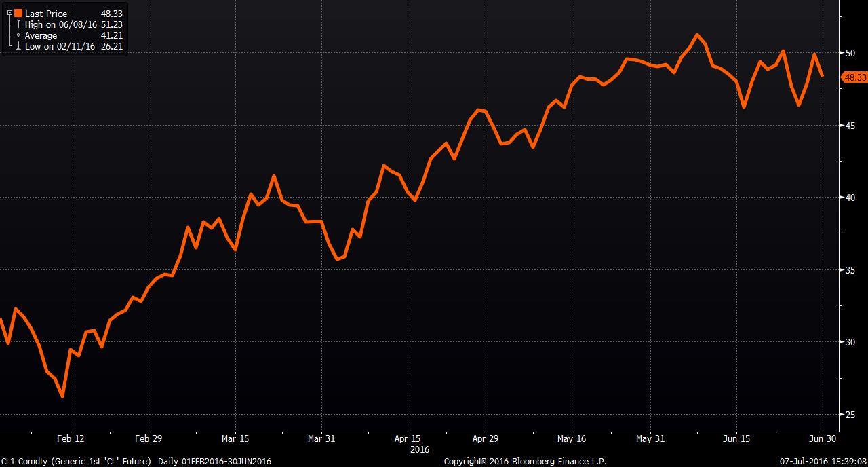The width and height of the screenshot is (868, 467).
Task: Click the 'Jun 30' date axis label
Action: click(823, 438)
